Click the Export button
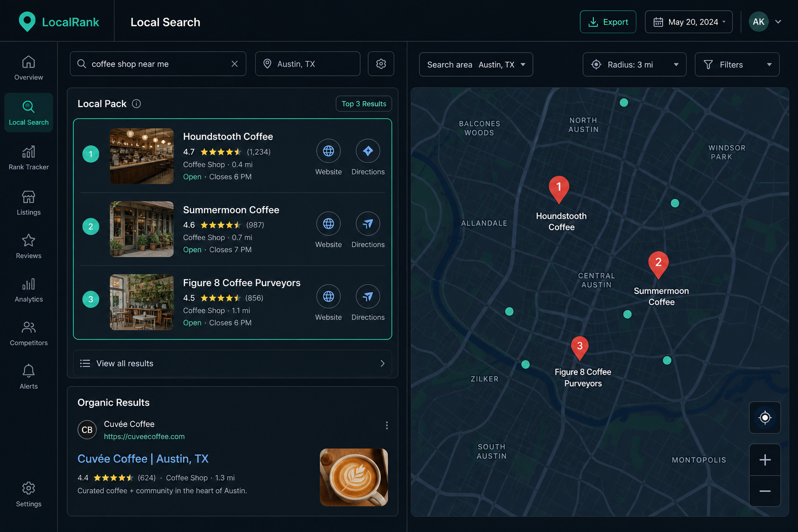The image size is (798, 532). coord(608,22)
